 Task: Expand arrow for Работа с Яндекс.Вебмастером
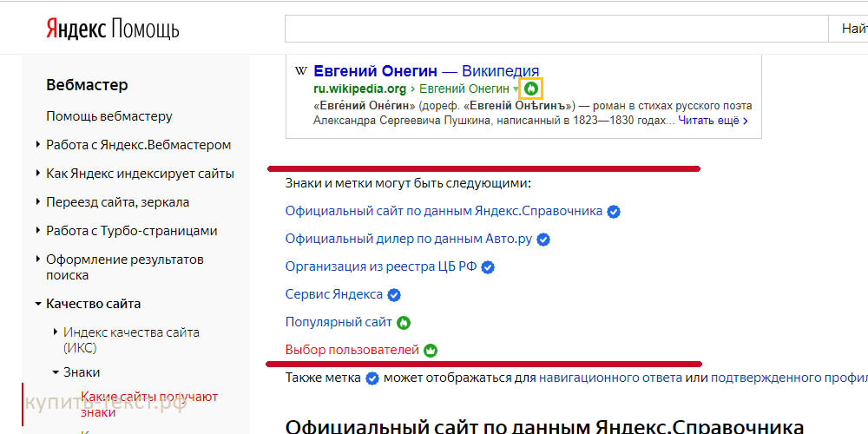[37, 145]
